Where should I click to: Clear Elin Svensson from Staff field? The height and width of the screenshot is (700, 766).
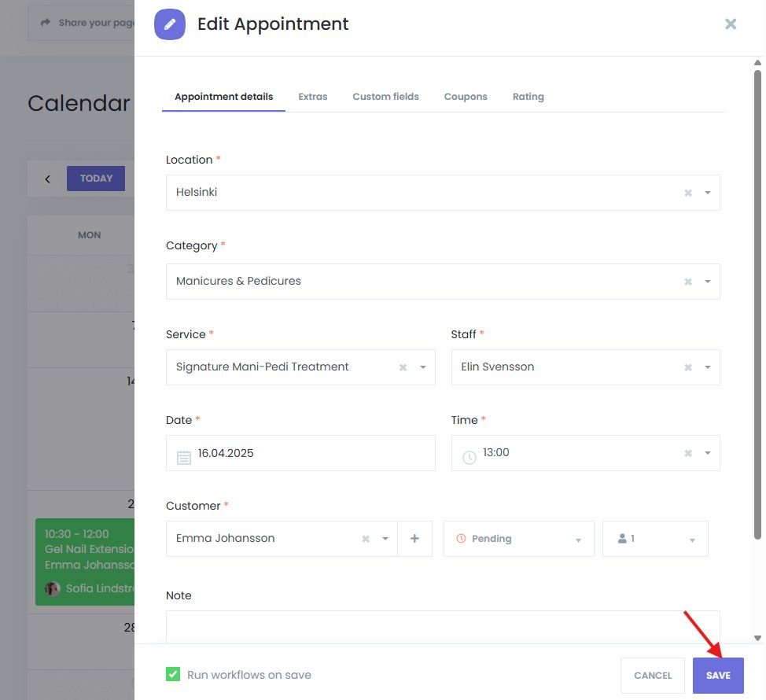point(688,367)
